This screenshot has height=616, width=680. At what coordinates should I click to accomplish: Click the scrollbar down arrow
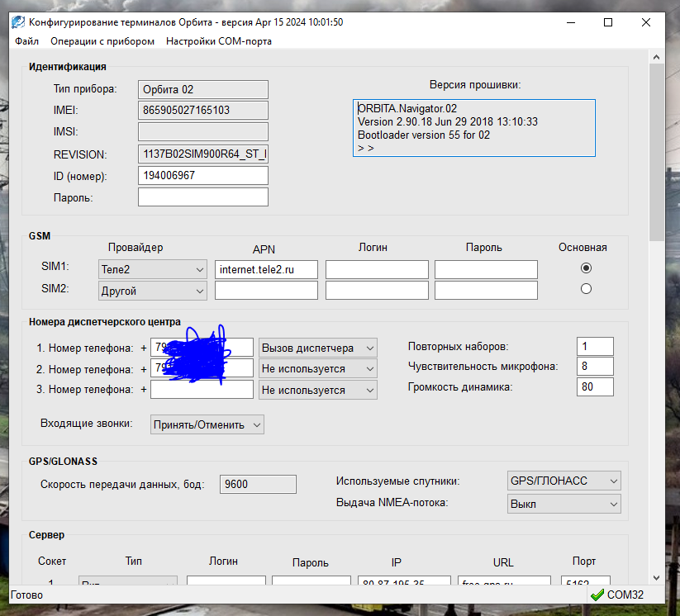click(x=657, y=578)
